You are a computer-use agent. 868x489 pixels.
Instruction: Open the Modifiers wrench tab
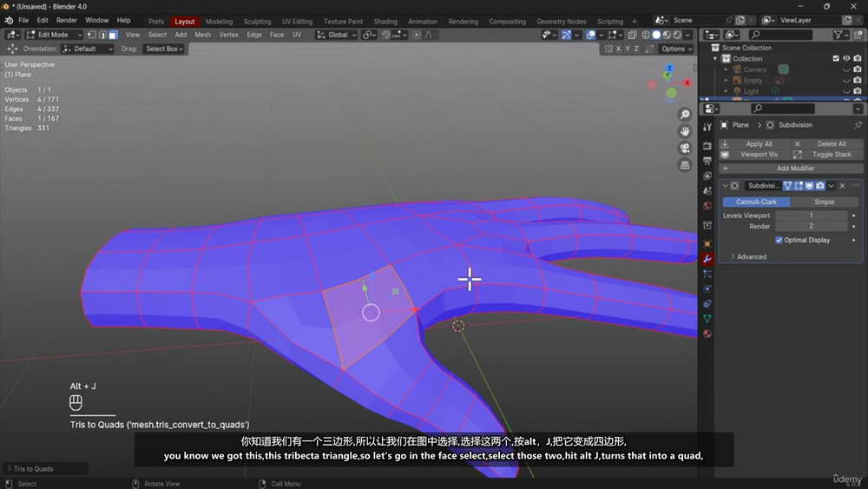(x=707, y=259)
